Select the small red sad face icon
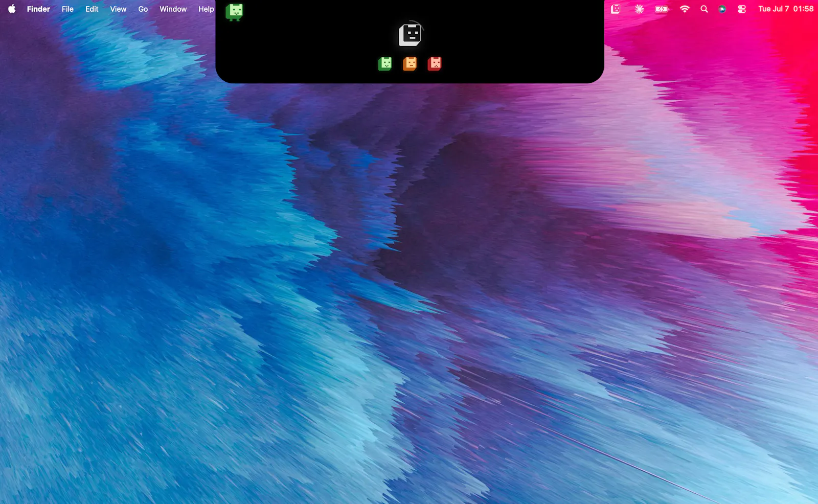The height and width of the screenshot is (504, 818). tap(435, 63)
